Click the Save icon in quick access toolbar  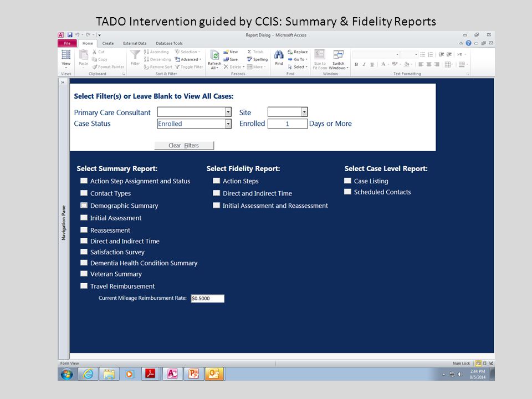click(x=70, y=34)
